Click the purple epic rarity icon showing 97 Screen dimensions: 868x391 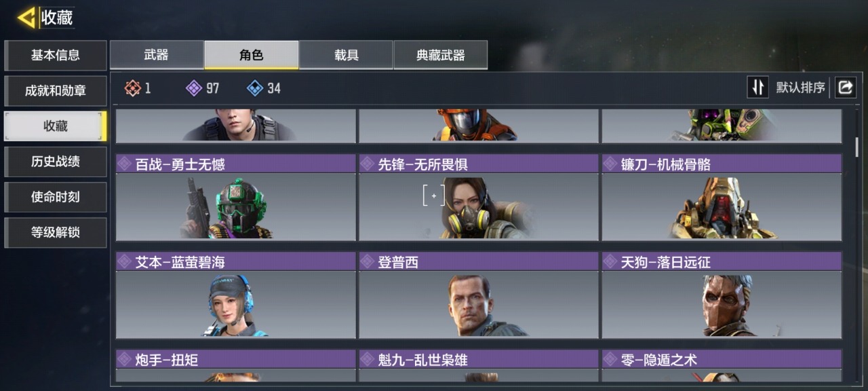click(194, 88)
